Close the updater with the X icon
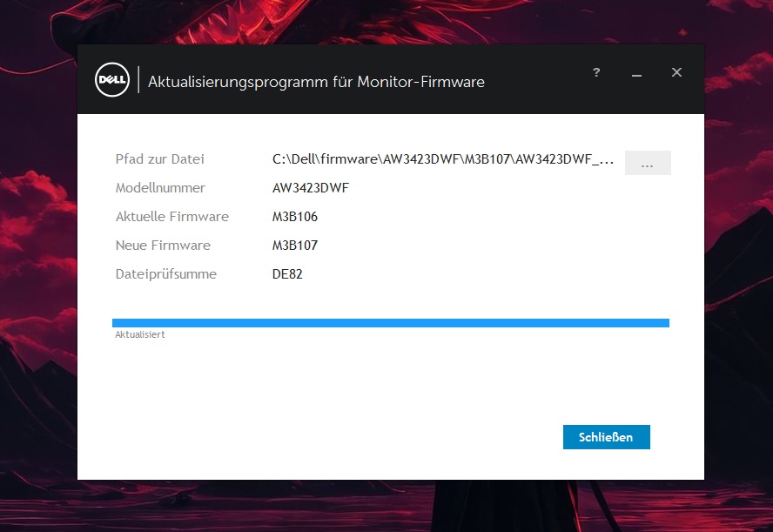Screen dimensions: 773x532 click(x=676, y=72)
